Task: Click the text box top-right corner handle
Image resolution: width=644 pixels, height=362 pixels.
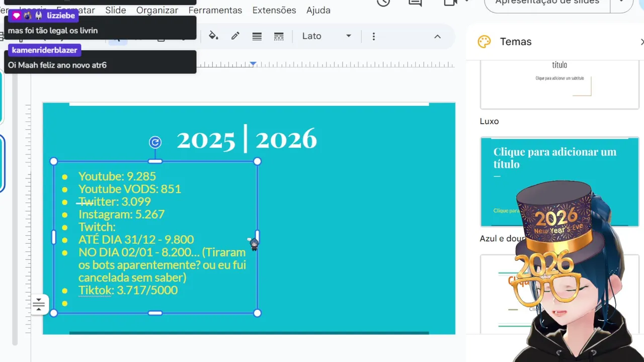Action: pos(257,161)
